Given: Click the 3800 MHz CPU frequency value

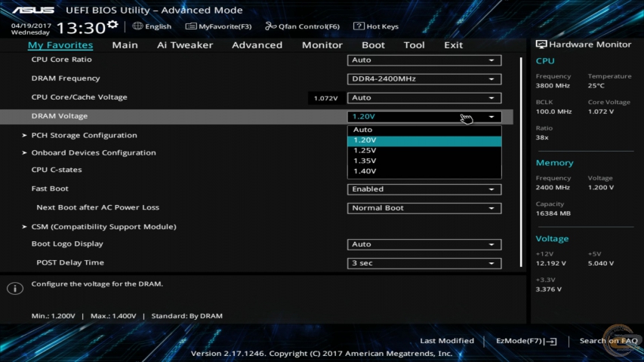Looking at the screenshot, I should point(553,86).
